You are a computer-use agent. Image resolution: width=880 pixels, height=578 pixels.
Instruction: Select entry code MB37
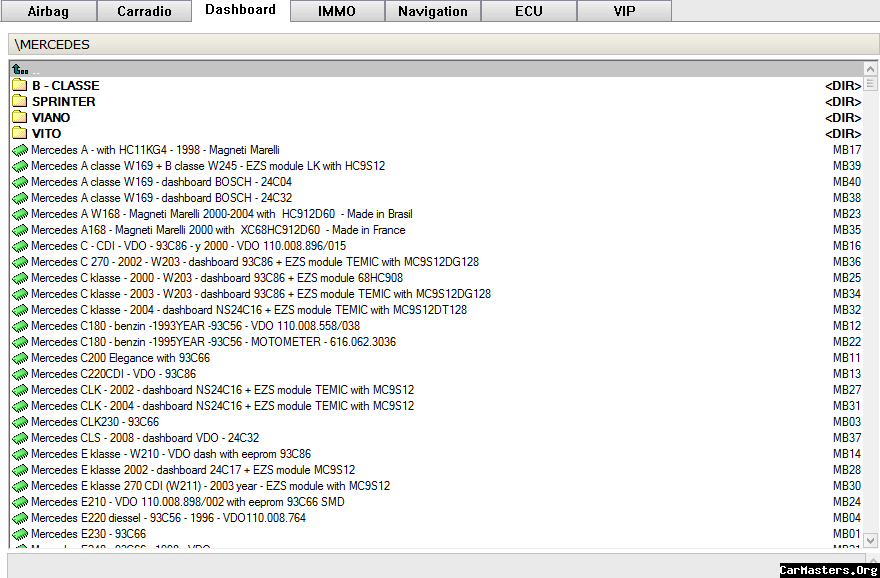pyautogui.click(x=847, y=438)
